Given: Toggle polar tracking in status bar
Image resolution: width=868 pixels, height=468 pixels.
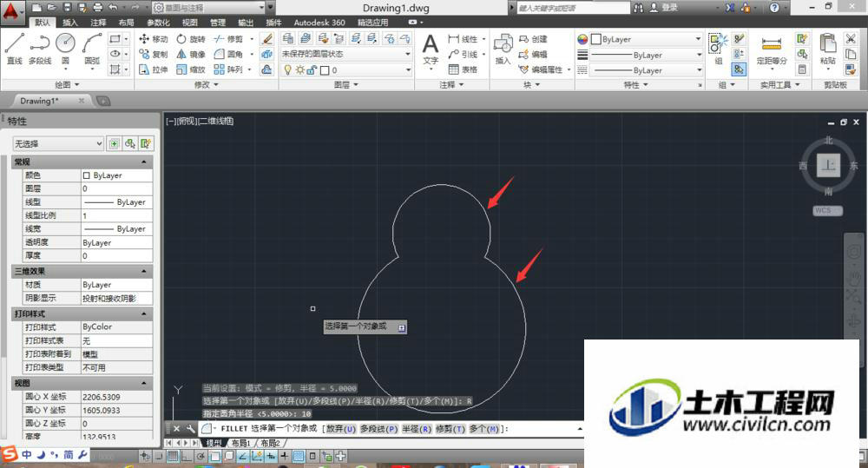Looking at the screenshot, I should pos(201,457).
